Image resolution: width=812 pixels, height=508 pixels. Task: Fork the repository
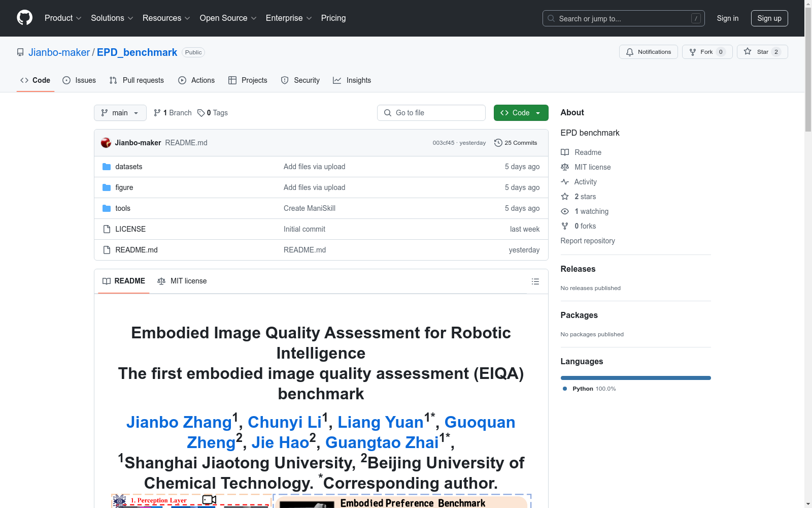point(707,52)
